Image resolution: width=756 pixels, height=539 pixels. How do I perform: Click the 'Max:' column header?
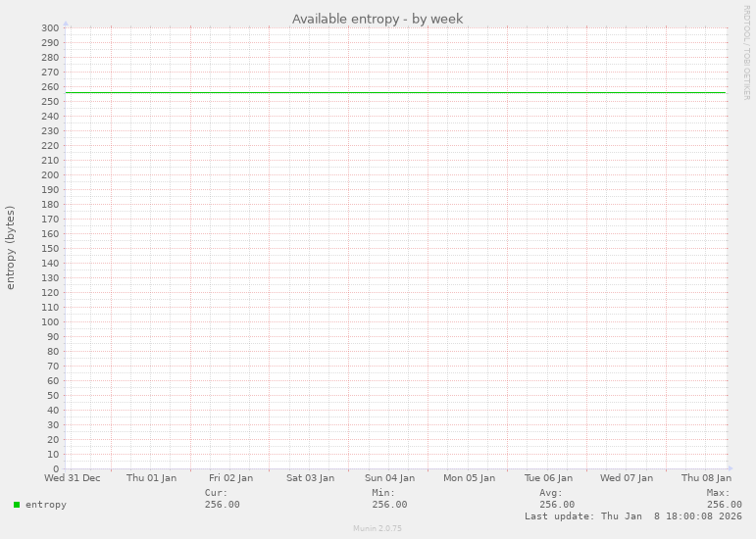[719, 493]
